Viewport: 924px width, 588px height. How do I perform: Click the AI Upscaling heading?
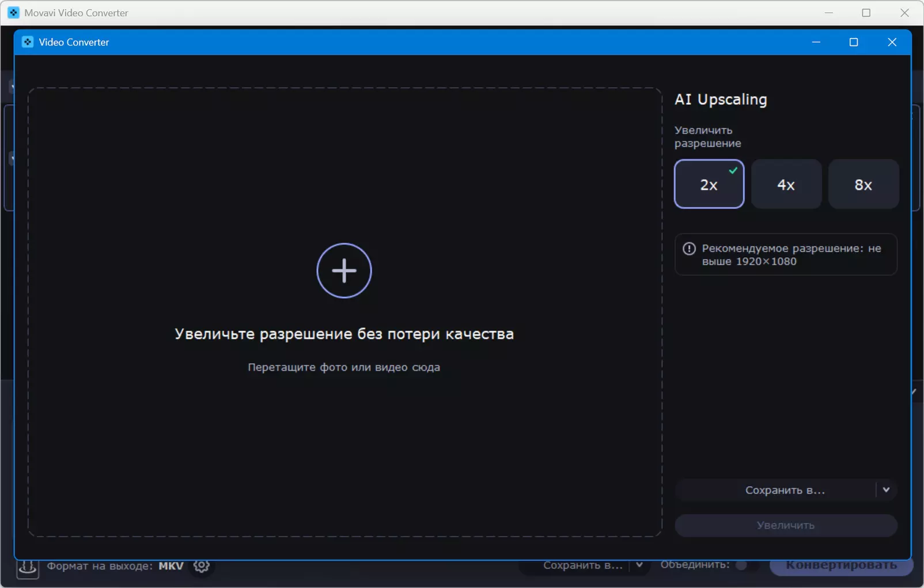click(x=721, y=99)
